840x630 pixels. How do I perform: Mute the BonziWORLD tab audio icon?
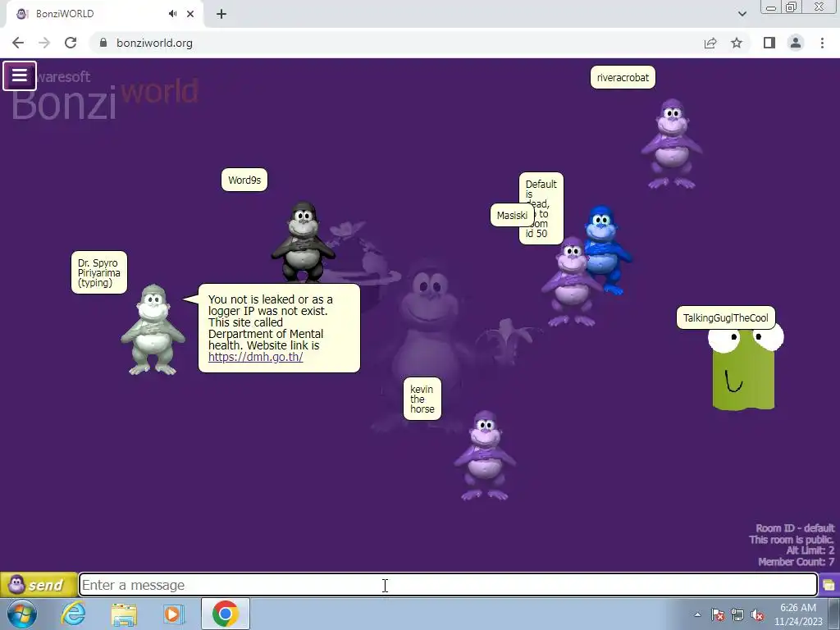(172, 14)
